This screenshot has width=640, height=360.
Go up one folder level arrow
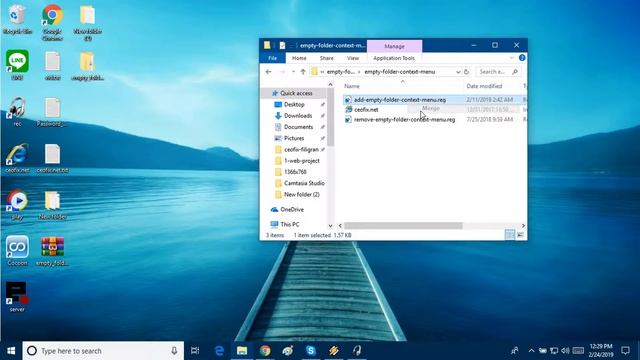click(303, 72)
